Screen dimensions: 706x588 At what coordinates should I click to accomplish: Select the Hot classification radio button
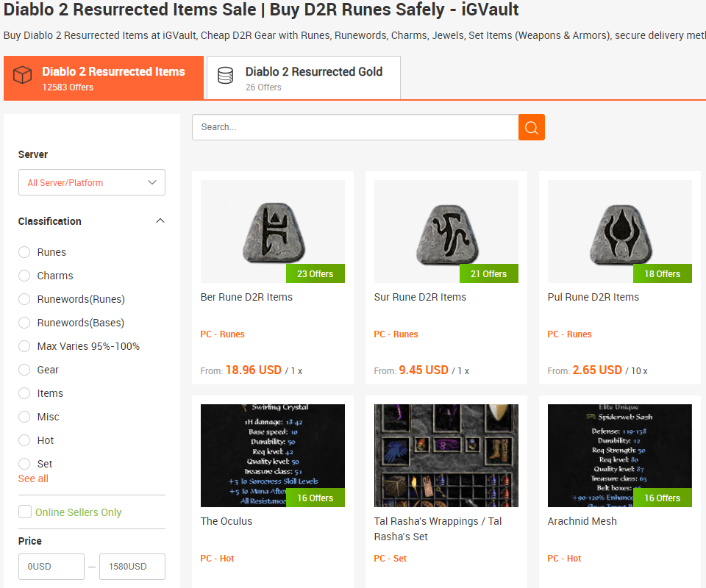coord(24,440)
